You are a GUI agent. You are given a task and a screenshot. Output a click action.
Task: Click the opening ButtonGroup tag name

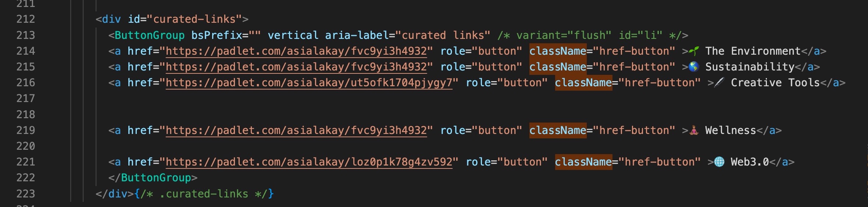coord(150,36)
